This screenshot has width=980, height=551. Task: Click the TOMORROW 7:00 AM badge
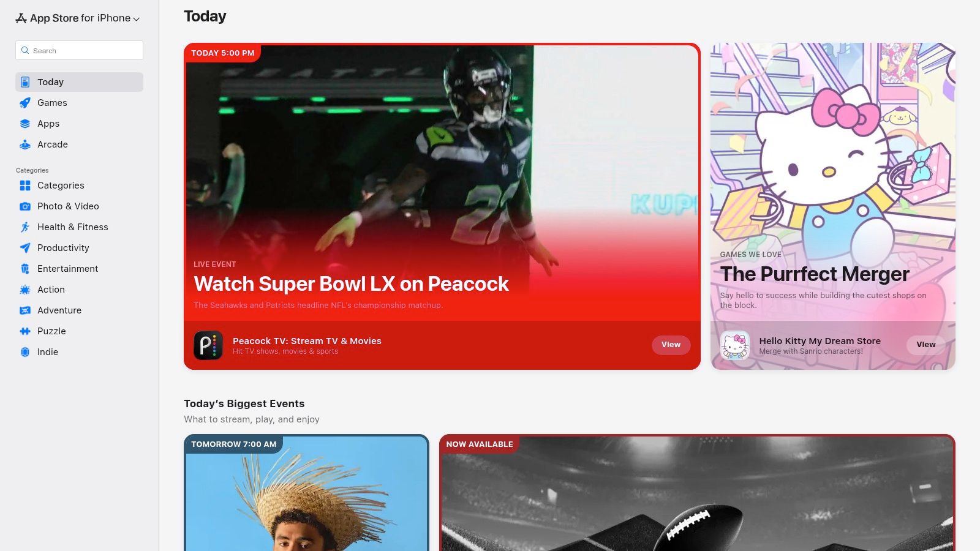point(234,444)
